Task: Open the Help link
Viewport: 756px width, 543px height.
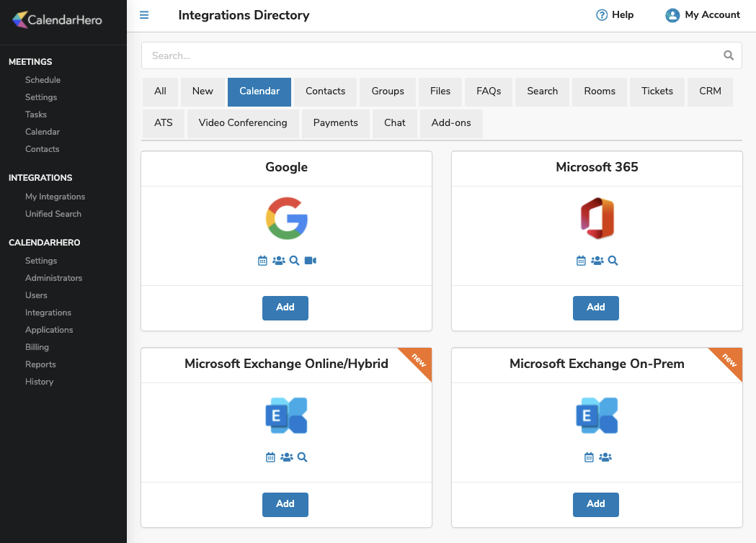Action: click(x=615, y=15)
